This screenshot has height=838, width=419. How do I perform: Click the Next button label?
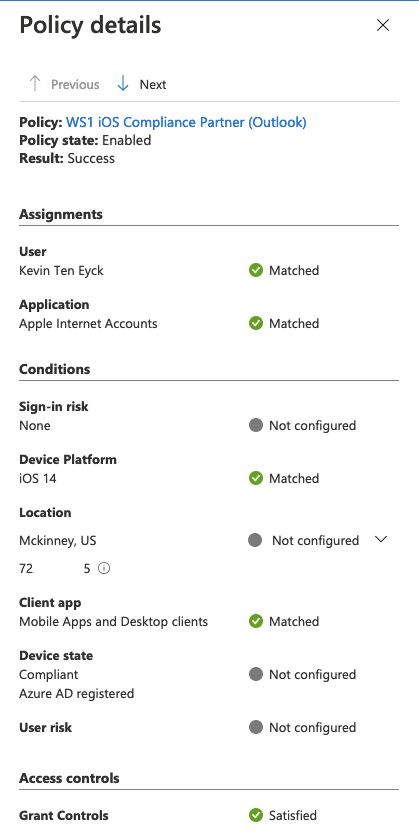point(153,84)
